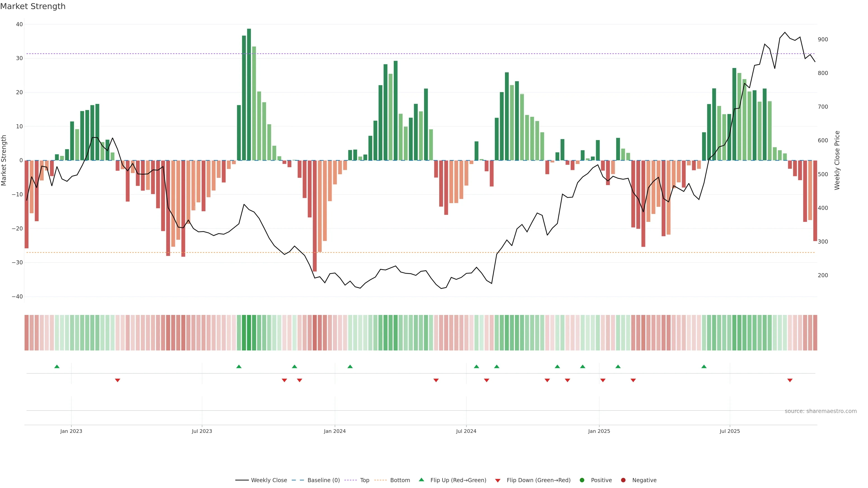Click Flip Up triangle icon in legend

tap(421, 480)
